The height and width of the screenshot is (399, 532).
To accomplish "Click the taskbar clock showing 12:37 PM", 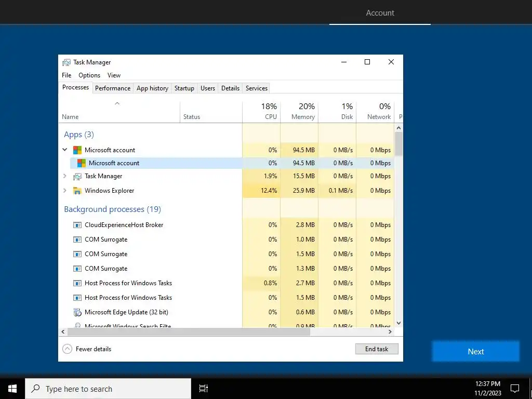I will (x=487, y=389).
